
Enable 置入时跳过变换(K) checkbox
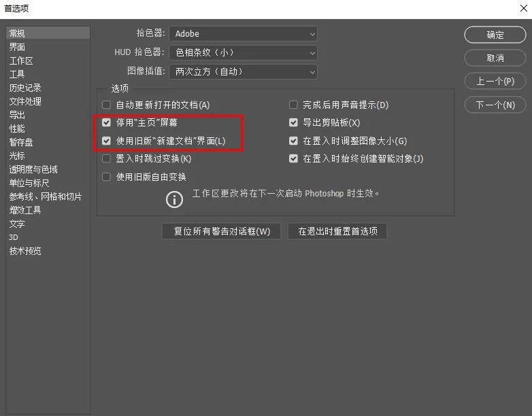click(x=106, y=158)
